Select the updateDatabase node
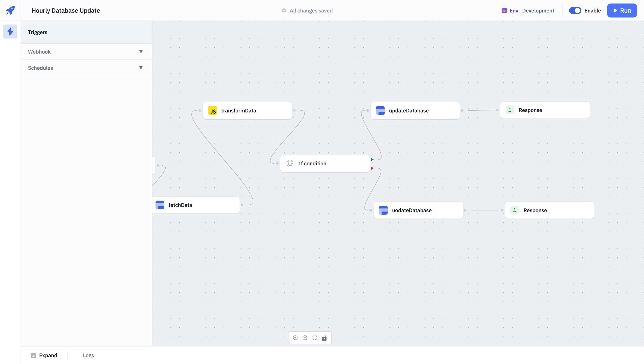 coord(415,110)
